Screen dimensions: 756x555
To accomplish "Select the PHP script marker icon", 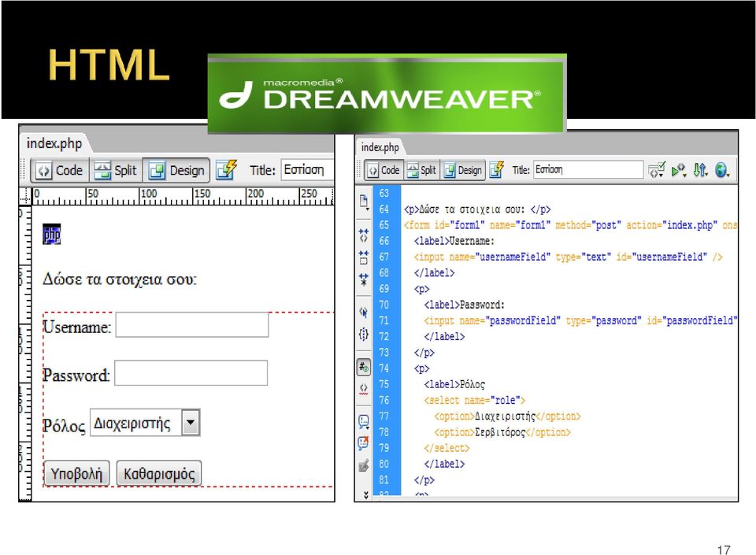I will 52,234.
